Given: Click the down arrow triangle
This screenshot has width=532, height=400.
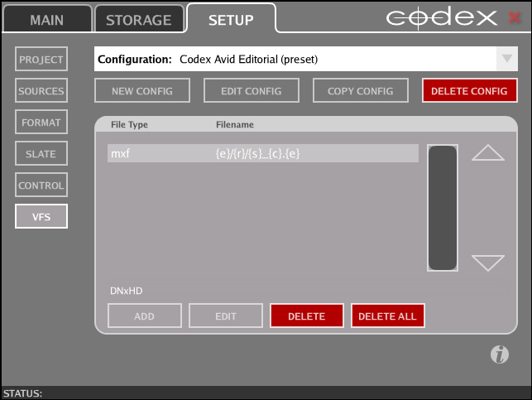Looking at the screenshot, I should (x=488, y=263).
